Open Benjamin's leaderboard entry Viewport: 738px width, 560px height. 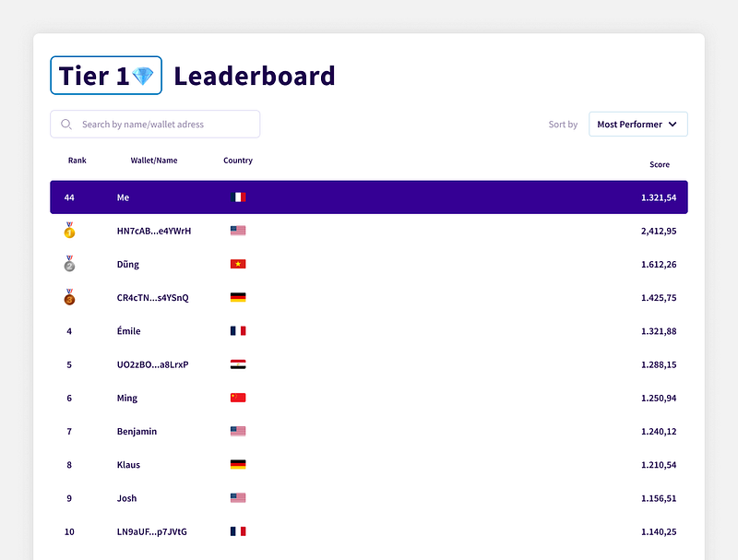(137, 432)
